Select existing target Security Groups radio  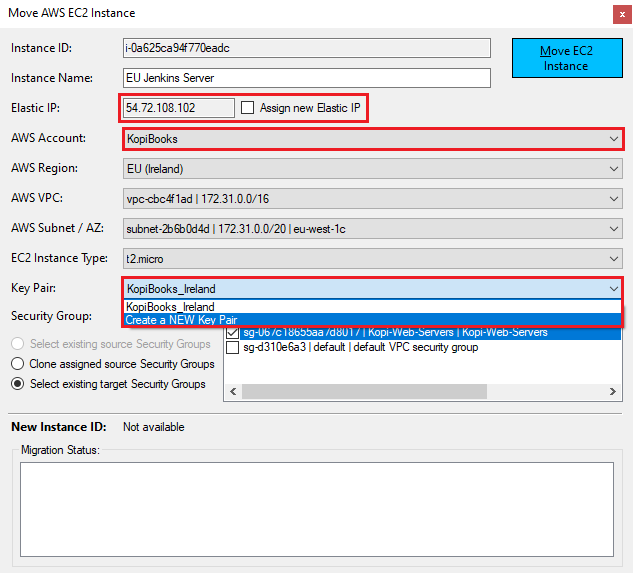click(x=17, y=384)
